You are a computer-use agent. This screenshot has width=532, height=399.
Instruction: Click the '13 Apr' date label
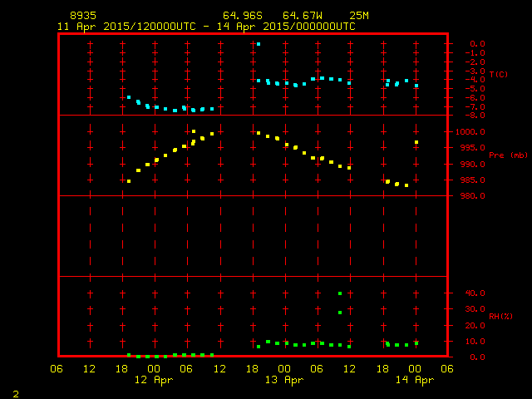pos(284,380)
